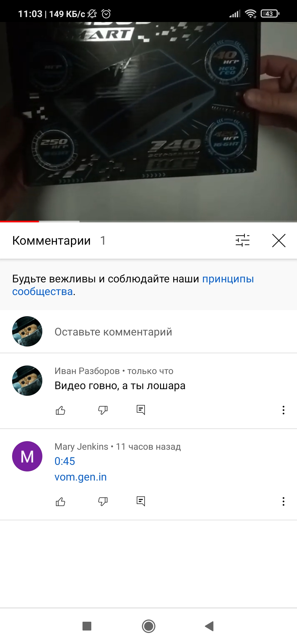Reply to Иван Разборов's comment
The width and height of the screenshot is (297, 644).
[x=141, y=410]
